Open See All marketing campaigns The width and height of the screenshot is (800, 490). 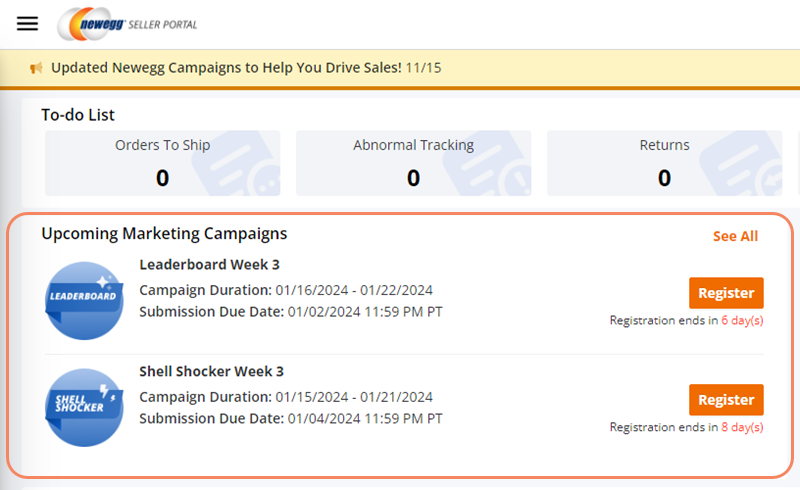coord(735,236)
